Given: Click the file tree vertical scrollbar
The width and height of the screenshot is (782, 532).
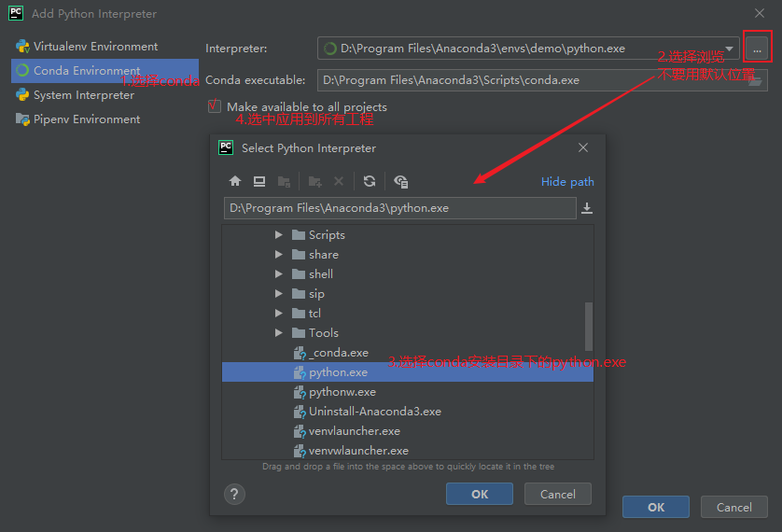Looking at the screenshot, I should click(589, 327).
